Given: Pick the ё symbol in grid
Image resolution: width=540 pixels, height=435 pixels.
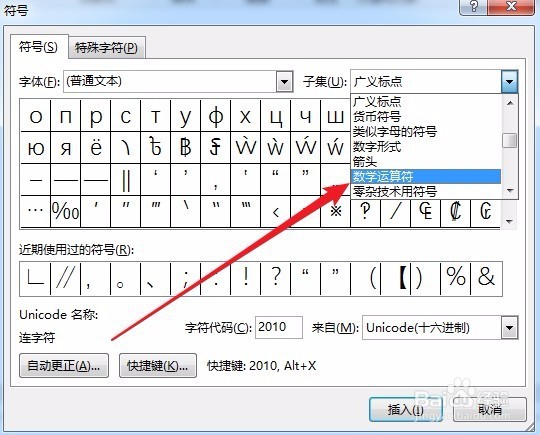Looking at the screenshot, I should click(96, 148).
